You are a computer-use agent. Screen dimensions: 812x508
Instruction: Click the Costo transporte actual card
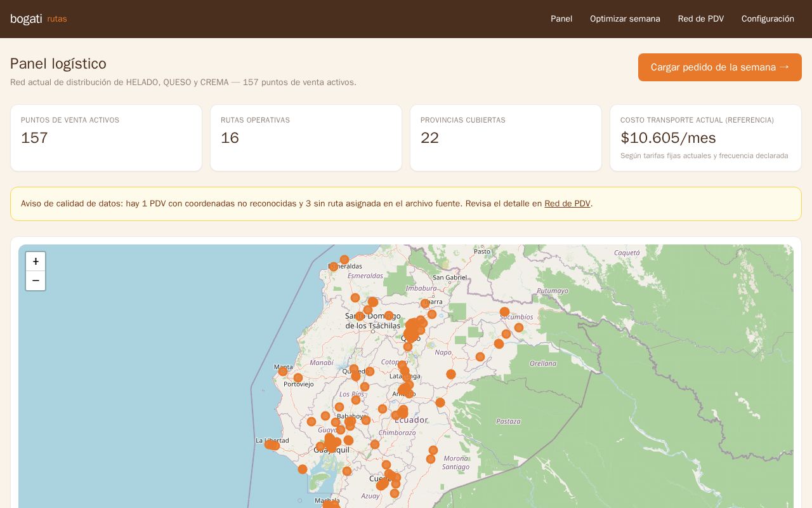pyautogui.click(x=705, y=138)
